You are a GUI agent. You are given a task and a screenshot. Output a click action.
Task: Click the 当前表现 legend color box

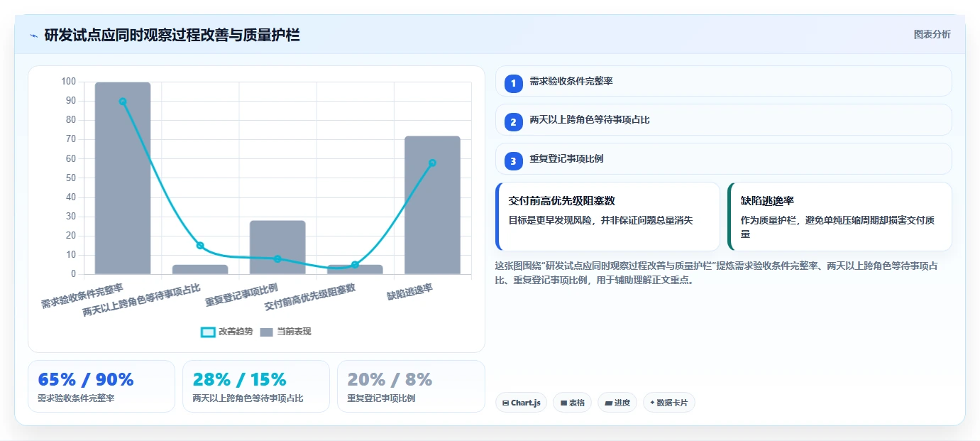[266, 332]
